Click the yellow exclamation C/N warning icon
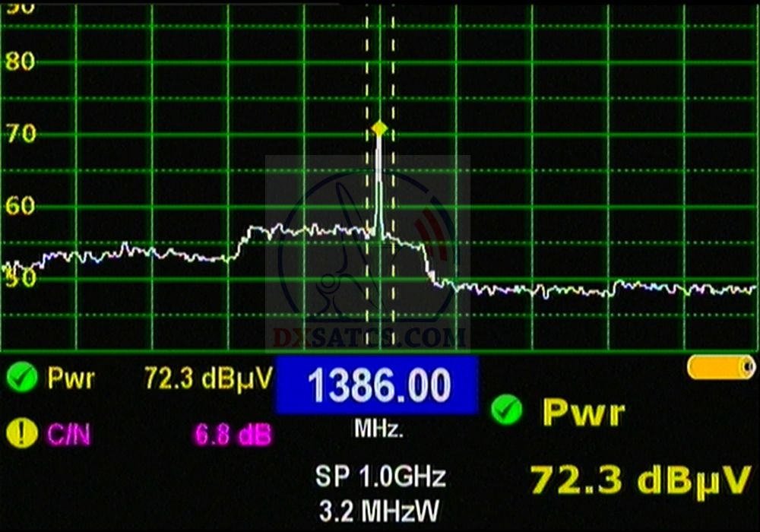The height and width of the screenshot is (532, 760). click(23, 434)
